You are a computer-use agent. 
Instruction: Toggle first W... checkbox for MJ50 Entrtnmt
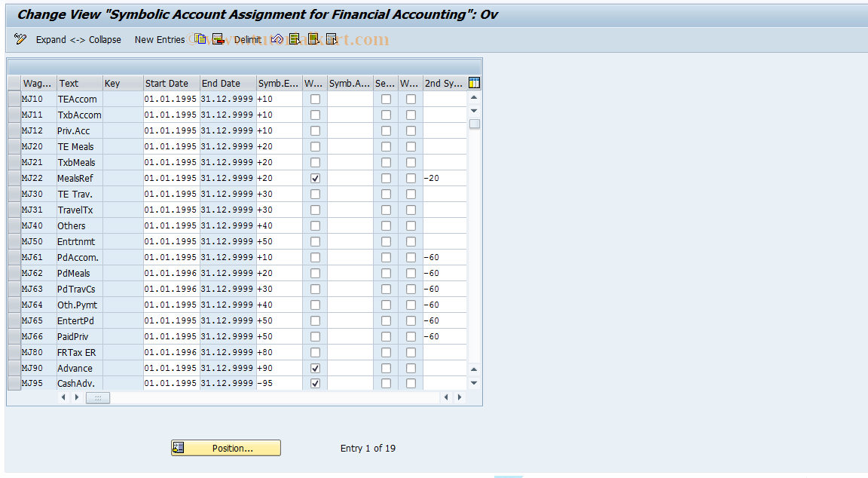[x=315, y=242]
